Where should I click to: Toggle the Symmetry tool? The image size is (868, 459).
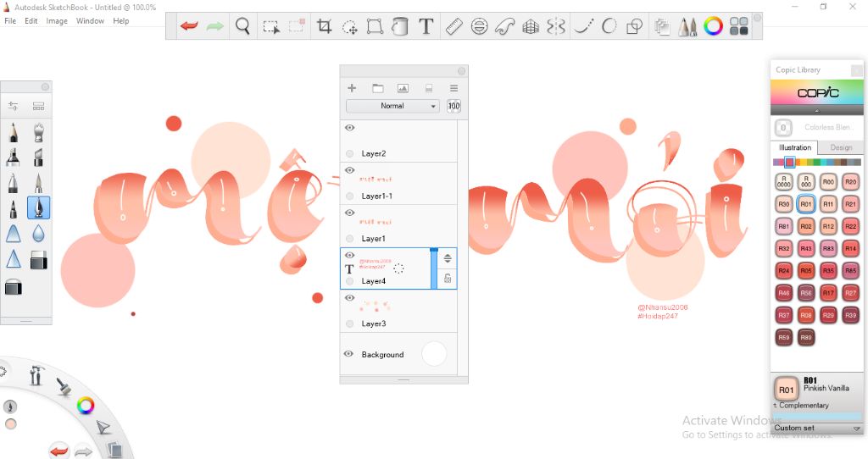tap(556, 26)
